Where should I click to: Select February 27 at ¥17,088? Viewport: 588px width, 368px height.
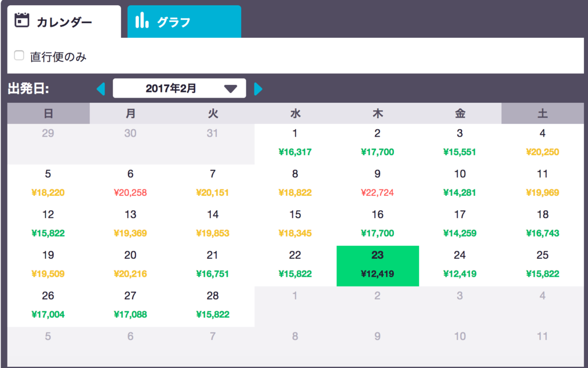(x=131, y=307)
